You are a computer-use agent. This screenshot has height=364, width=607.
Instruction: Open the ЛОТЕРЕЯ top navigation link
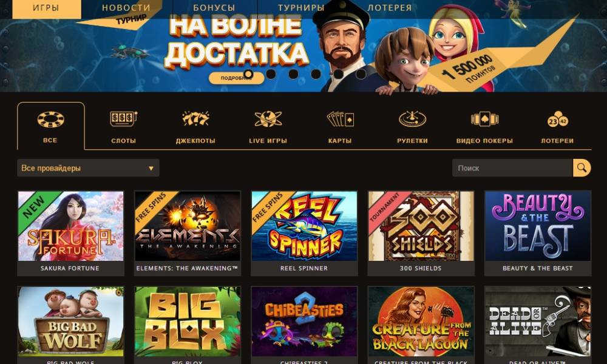(x=390, y=8)
